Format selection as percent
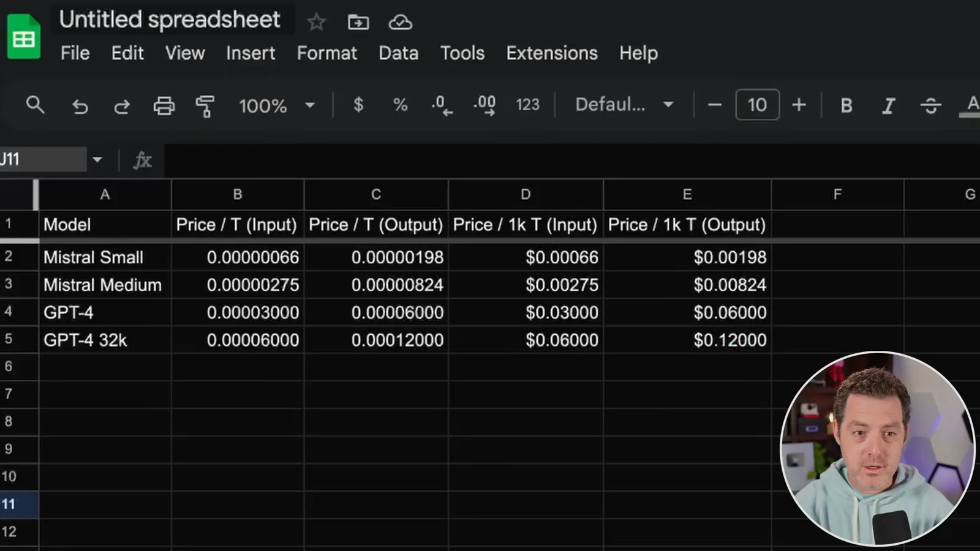Screen dimensions: 980x551 400,105
